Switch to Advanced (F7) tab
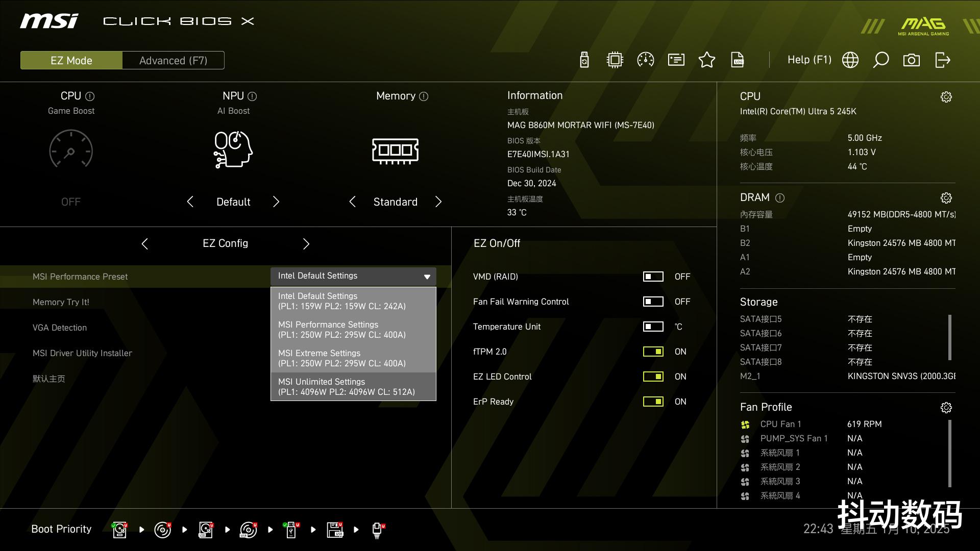Viewport: 980px width, 551px height. pyautogui.click(x=173, y=60)
